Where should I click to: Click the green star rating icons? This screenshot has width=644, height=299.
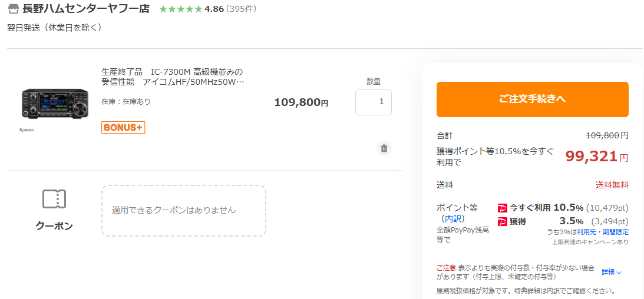pos(180,9)
